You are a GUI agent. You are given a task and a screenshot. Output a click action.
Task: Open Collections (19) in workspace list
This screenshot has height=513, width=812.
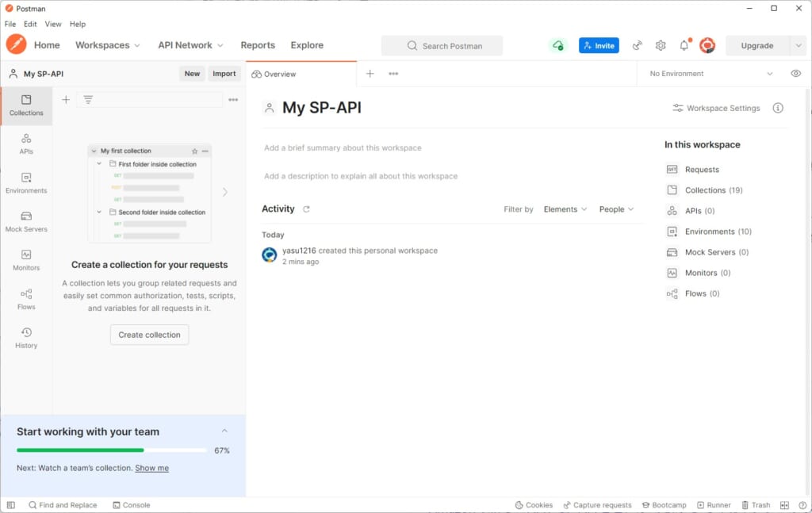[x=704, y=190]
